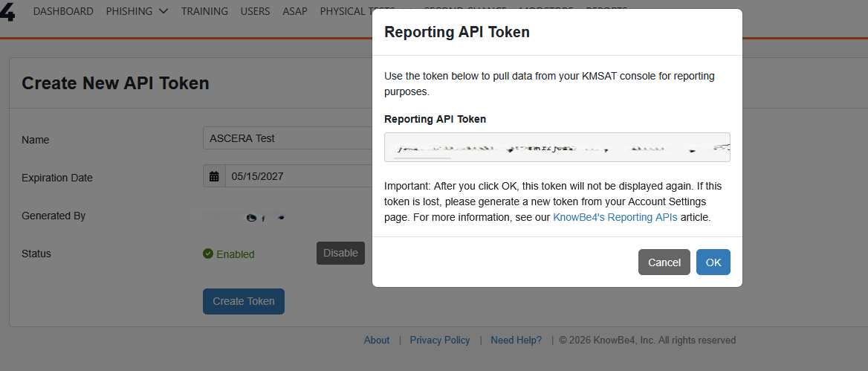Viewport: 868px width, 371px height.
Task: Click the Expiration Date field showing 05/15/2027
Action: [299, 176]
